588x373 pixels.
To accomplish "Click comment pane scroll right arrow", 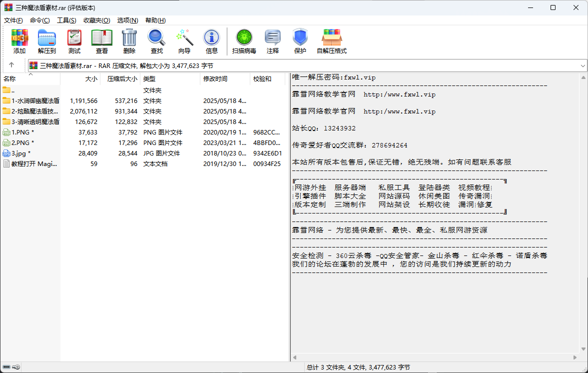I will tap(575, 357).
